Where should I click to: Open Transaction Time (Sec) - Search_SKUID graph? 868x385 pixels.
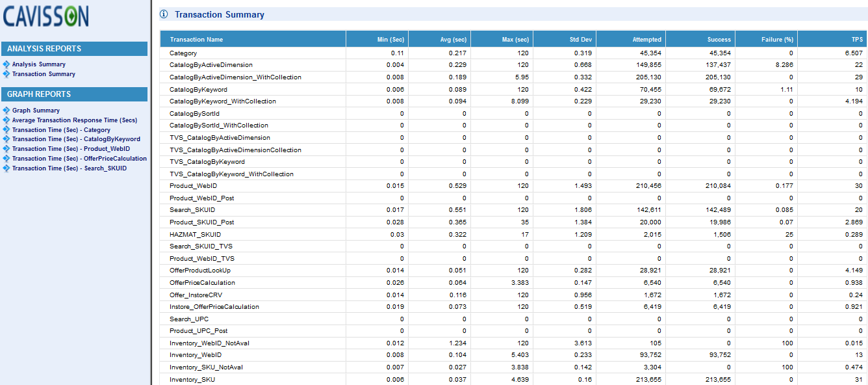(x=70, y=168)
